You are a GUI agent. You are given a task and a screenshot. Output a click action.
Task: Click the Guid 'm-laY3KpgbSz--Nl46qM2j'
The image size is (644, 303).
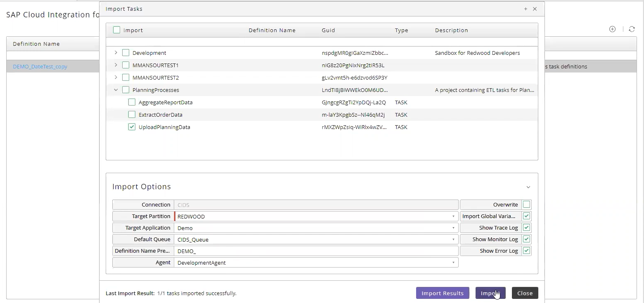tap(353, 115)
